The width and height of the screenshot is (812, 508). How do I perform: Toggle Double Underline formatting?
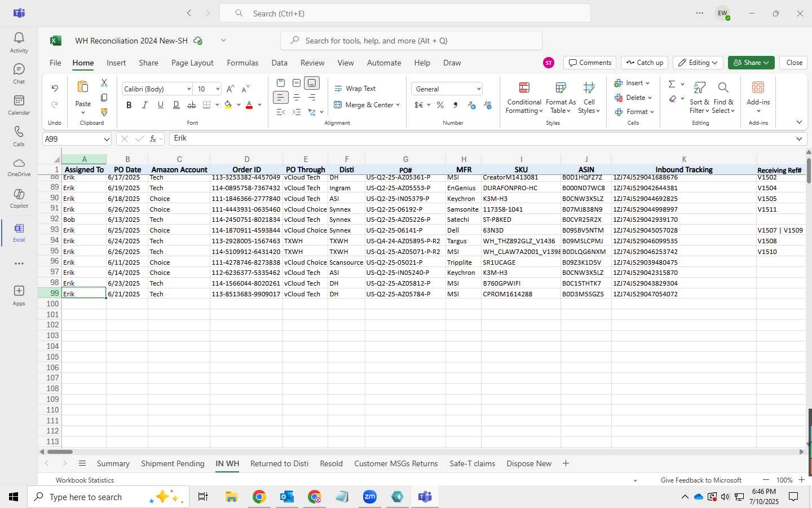point(176,105)
